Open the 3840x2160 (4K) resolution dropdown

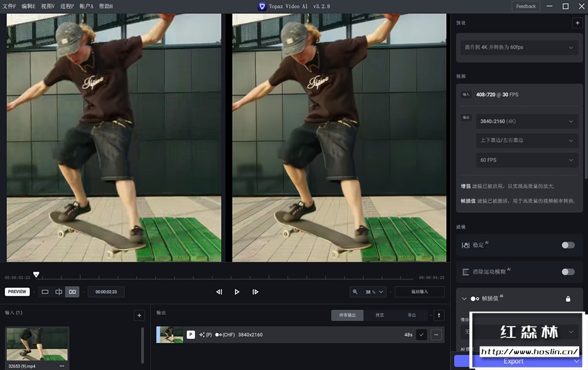527,121
